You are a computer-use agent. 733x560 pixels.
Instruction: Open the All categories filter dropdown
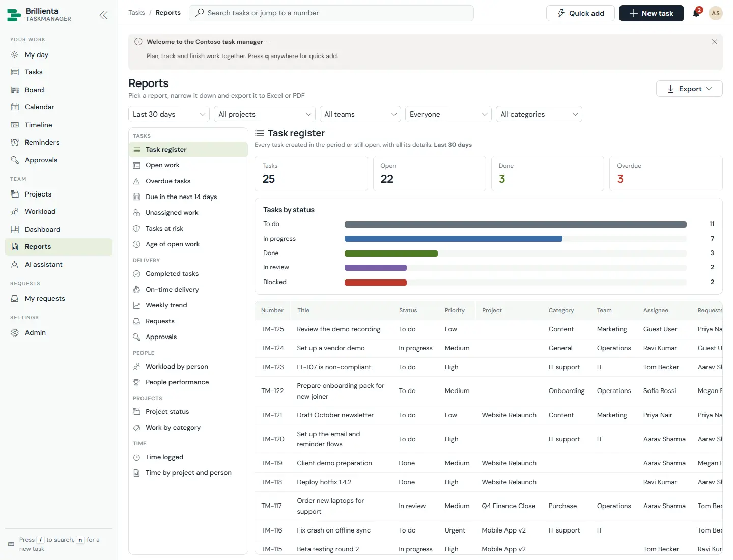539,114
